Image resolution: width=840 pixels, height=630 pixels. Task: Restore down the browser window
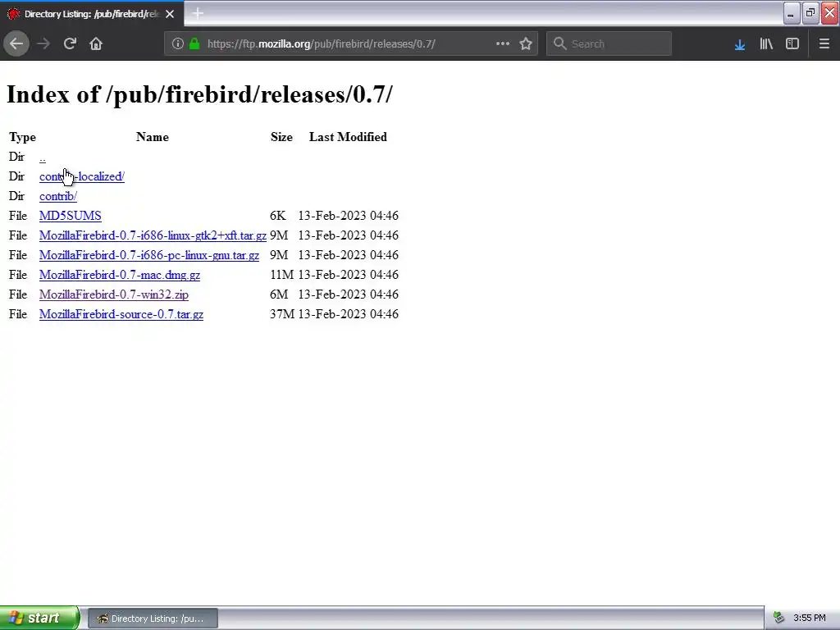810,13
